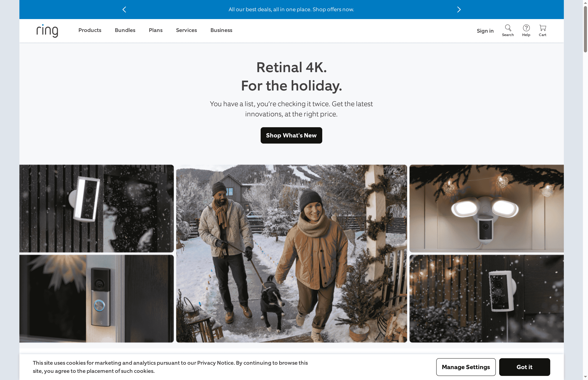This screenshot has width=588, height=380.
Task: Open the Products menu
Action: tap(89, 30)
